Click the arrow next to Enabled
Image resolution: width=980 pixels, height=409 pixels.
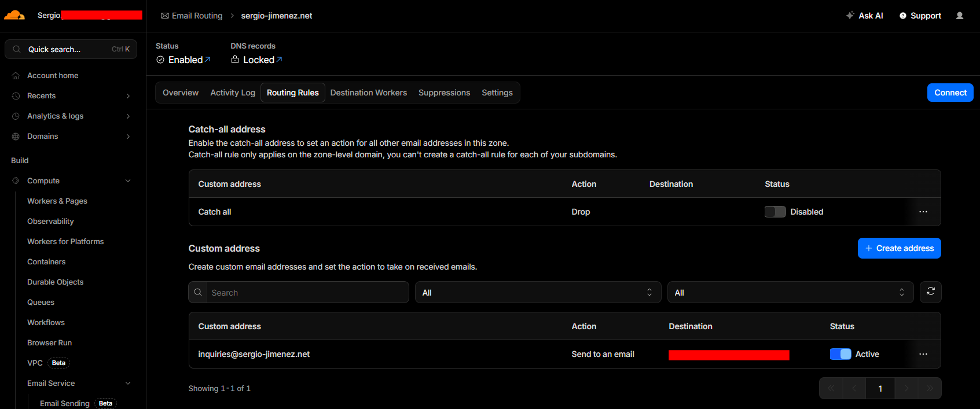coord(208,59)
